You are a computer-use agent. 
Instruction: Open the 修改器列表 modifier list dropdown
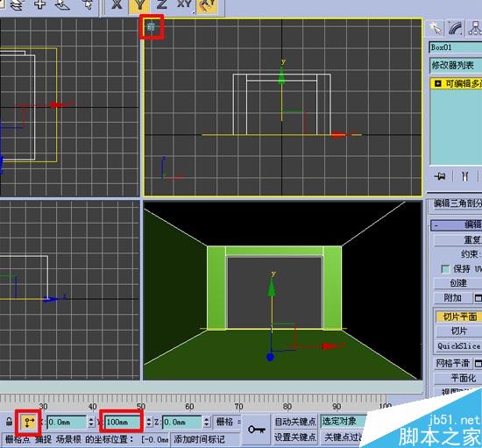click(456, 66)
